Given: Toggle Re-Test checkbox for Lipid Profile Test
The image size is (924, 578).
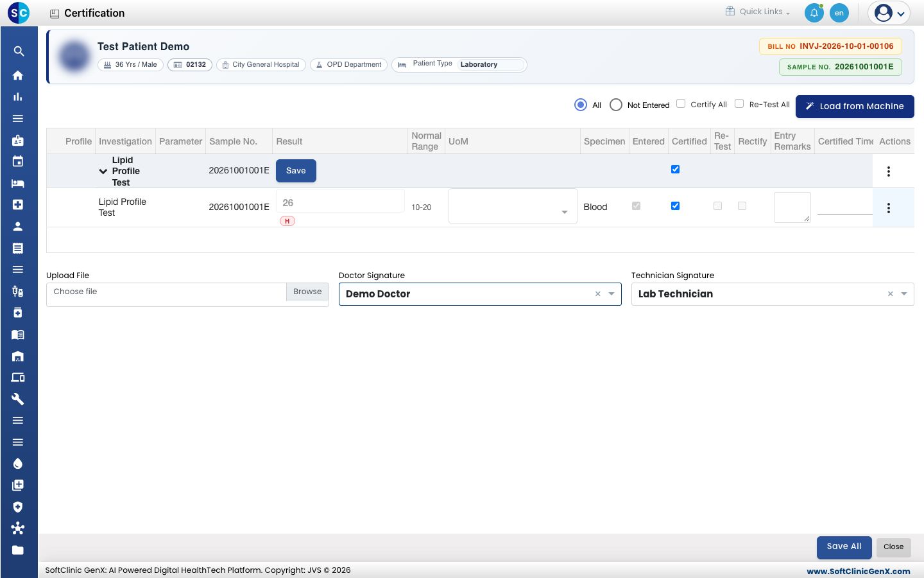Looking at the screenshot, I should 717,206.
